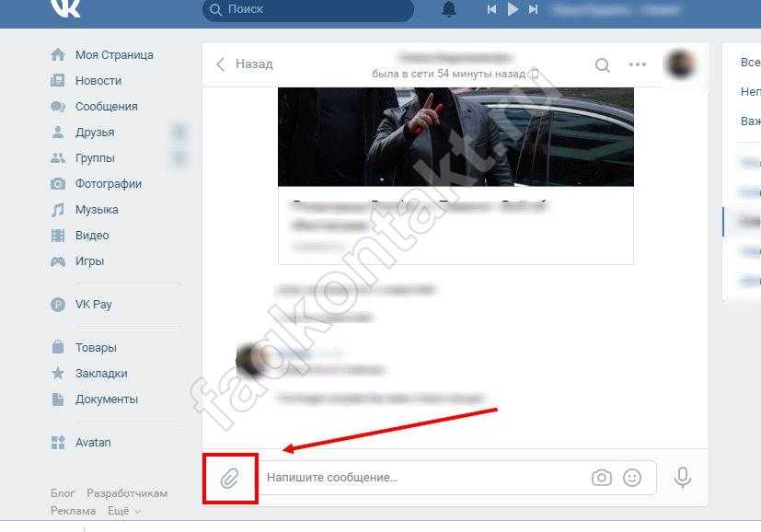
Task: Search within conversation using magnifier icon
Action: click(x=603, y=64)
